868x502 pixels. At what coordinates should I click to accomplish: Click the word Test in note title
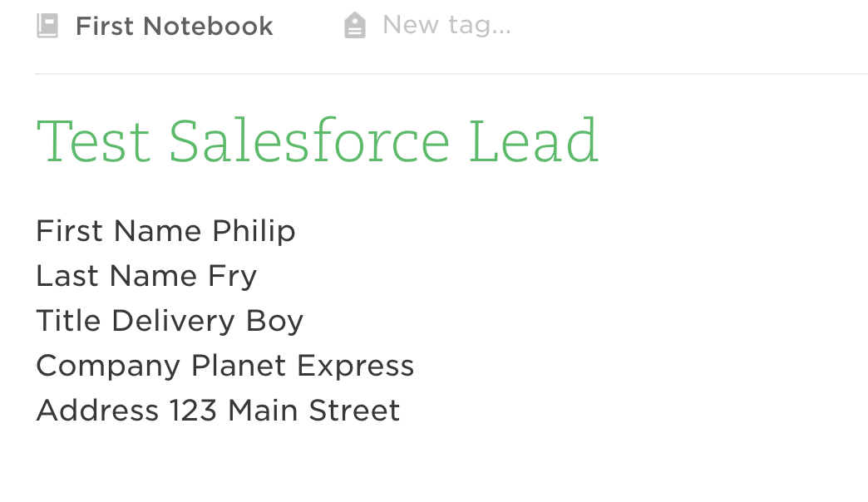coord(93,142)
